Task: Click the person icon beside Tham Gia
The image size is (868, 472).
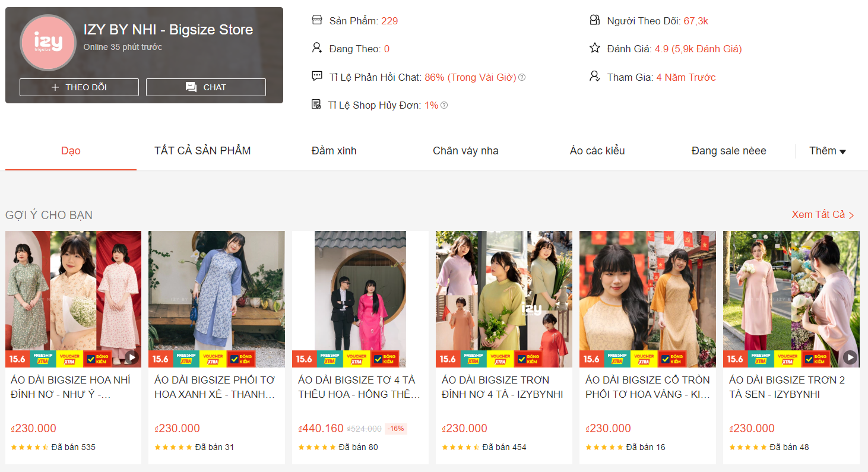Action: point(595,76)
